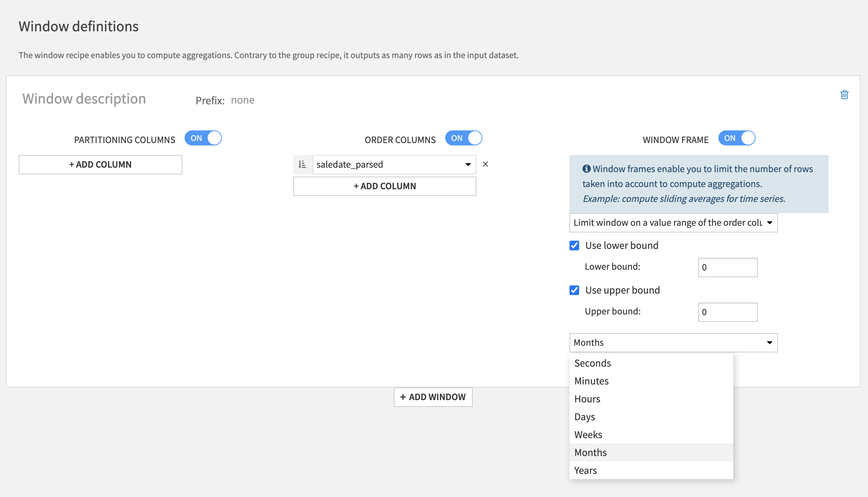Screen dimensions: 868x497
Task: Click the info icon in window frames hint
Action: pyautogui.click(x=587, y=169)
